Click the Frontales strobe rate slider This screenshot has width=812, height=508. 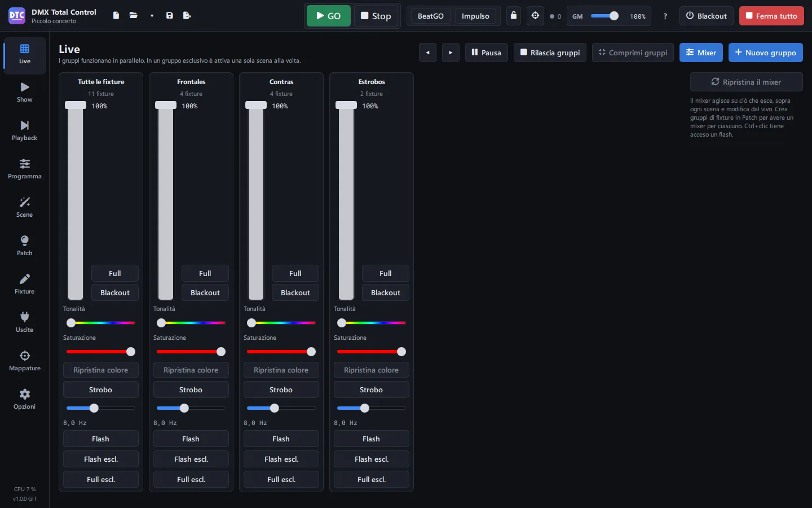pyautogui.click(x=191, y=408)
